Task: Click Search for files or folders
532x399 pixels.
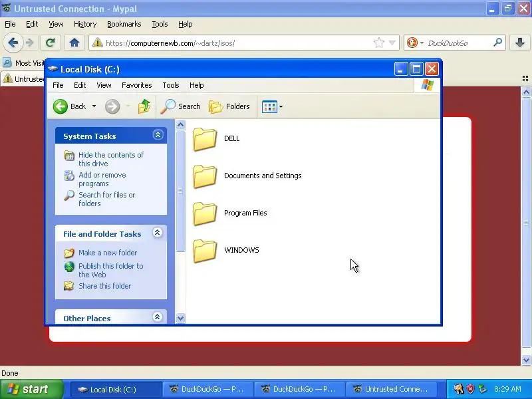Action: point(106,199)
